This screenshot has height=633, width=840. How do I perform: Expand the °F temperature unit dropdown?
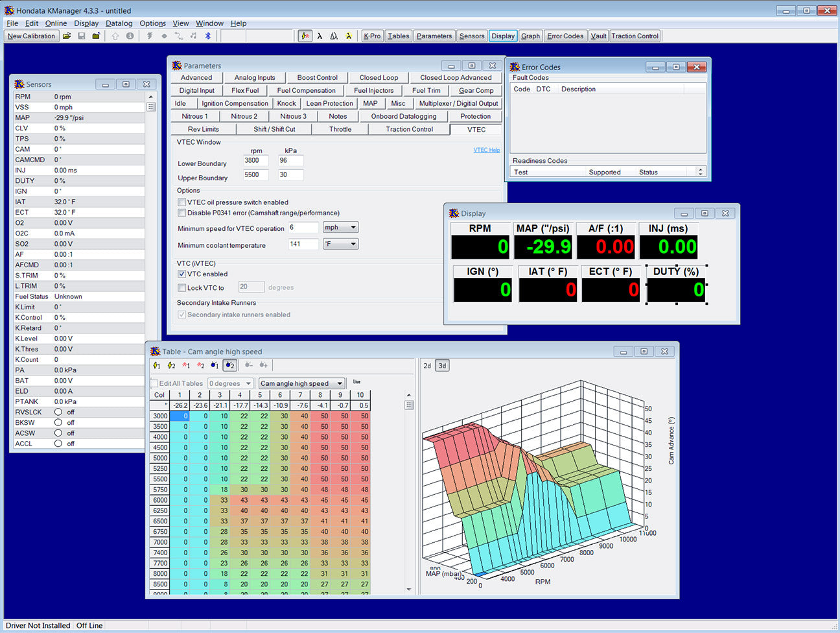pyautogui.click(x=341, y=245)
